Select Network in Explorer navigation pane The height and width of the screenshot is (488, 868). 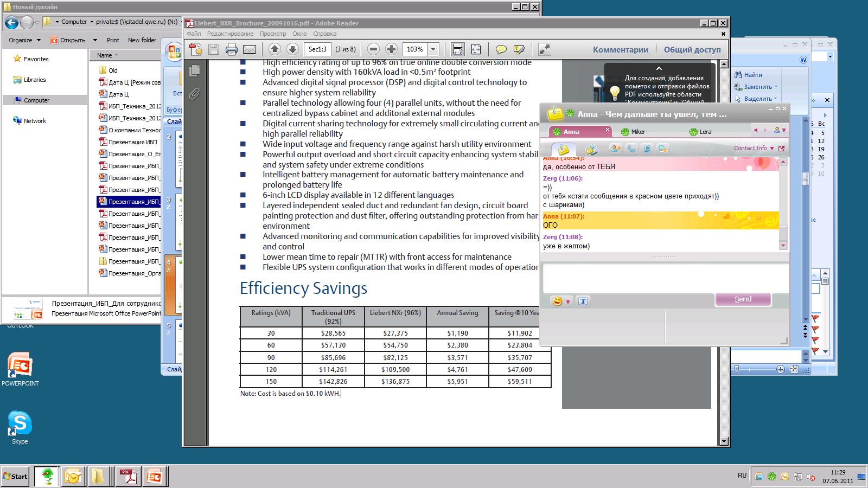tap(35, 121)
